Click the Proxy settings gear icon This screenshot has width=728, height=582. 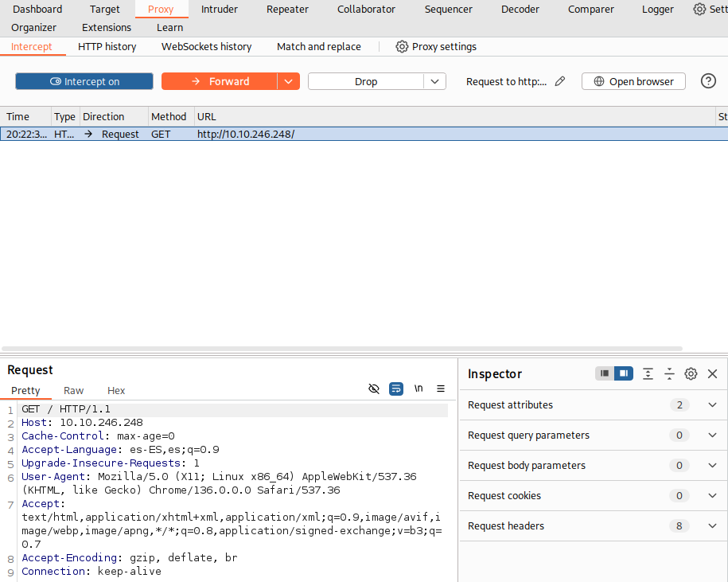402,47
